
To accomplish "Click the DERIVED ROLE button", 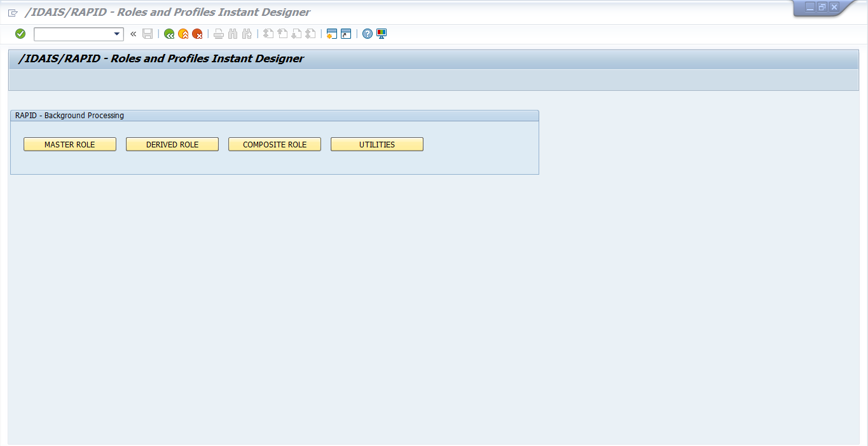I will [x=172, y=144].
